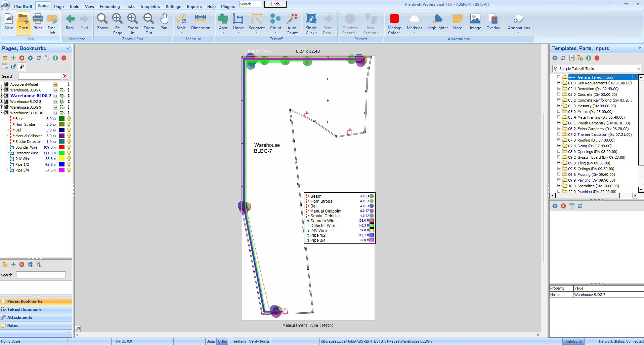Open the Reports menu
This screenshot has width=644, height=345.
[194, 6]
